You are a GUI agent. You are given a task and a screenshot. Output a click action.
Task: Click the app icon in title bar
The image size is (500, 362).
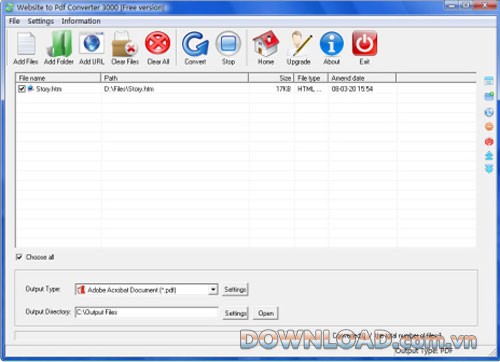coord(10,7)
